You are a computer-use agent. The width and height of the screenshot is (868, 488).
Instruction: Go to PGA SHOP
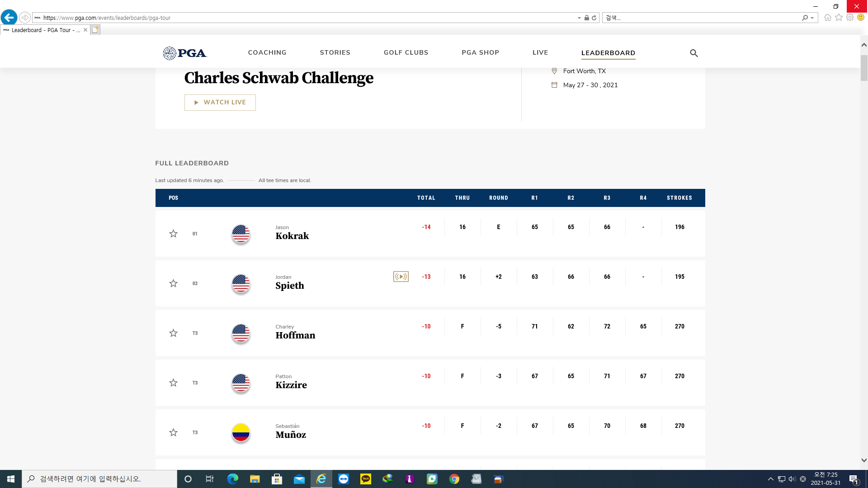coord(480,52)
